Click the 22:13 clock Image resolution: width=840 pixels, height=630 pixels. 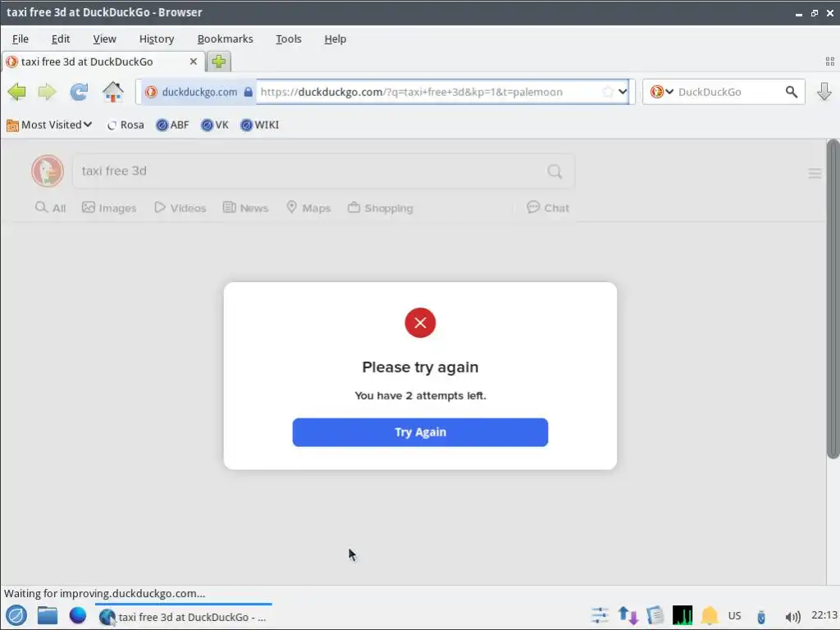824,615
